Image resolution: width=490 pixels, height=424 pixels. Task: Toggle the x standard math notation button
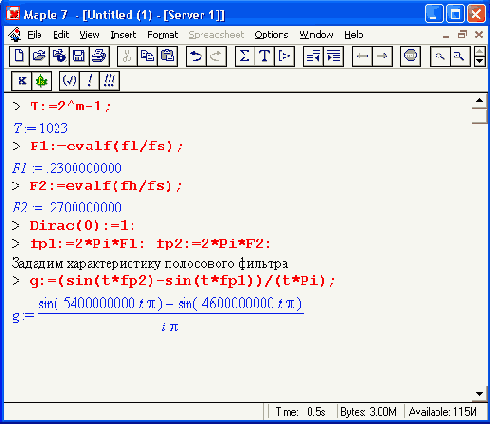[22, 81]
